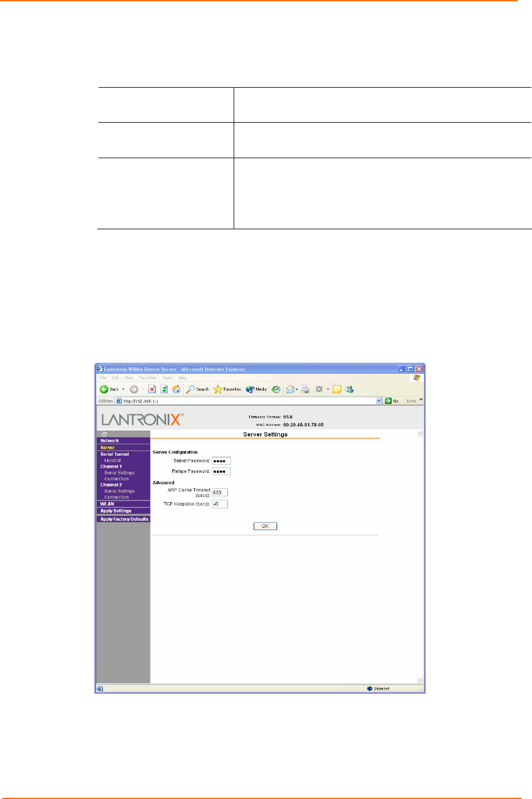Click the address bar URL field
532x799 pixels.
coord(249,401)
